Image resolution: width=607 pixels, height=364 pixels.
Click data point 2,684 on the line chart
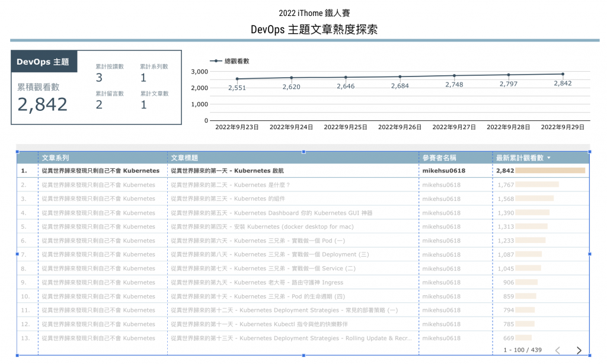[x=400, y=76]
